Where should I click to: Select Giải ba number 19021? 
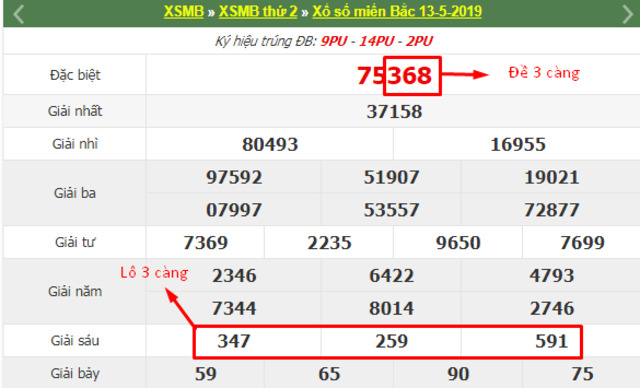click(551, 177)
